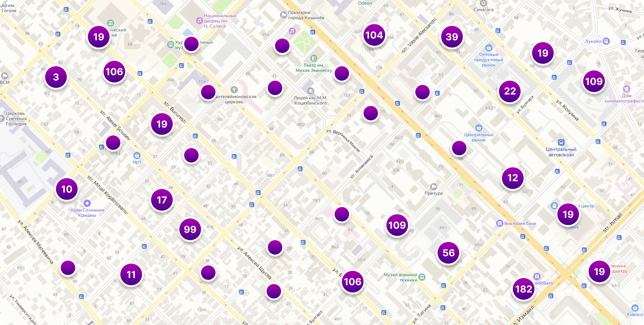Viewport: 644px width, 325px height.
Task: Click the Музей военной техники museum icon
Action: click(422, 277)
